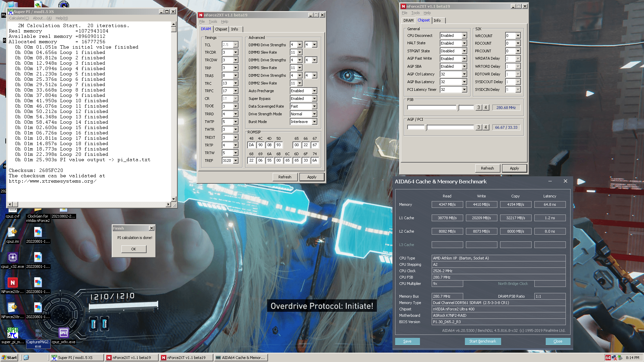The image size is (644, 362).
Task: Select the 20210802-2 desktop file
Action: 63,214
